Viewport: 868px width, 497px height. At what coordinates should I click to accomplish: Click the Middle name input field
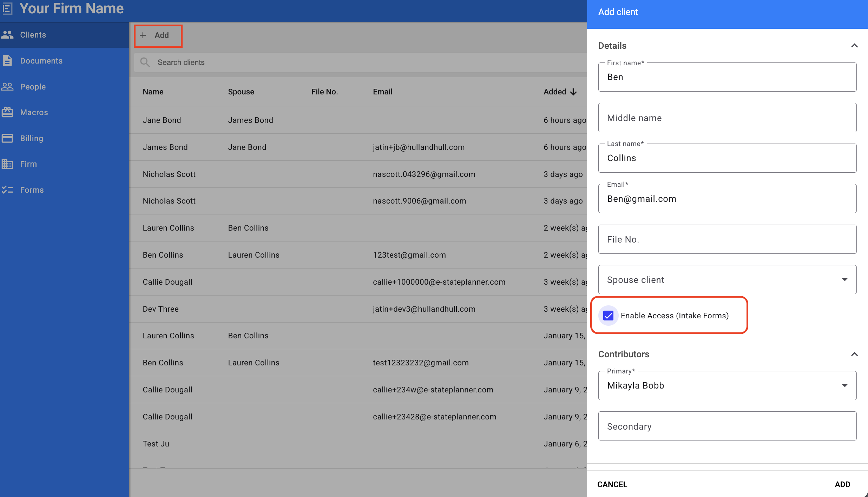[727, 118]
